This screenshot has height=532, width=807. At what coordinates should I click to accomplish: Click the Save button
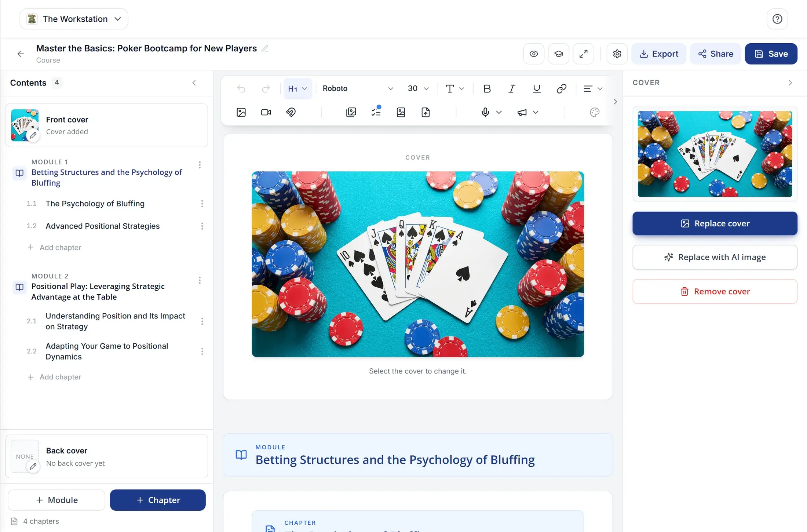click(x=771, y=54)
